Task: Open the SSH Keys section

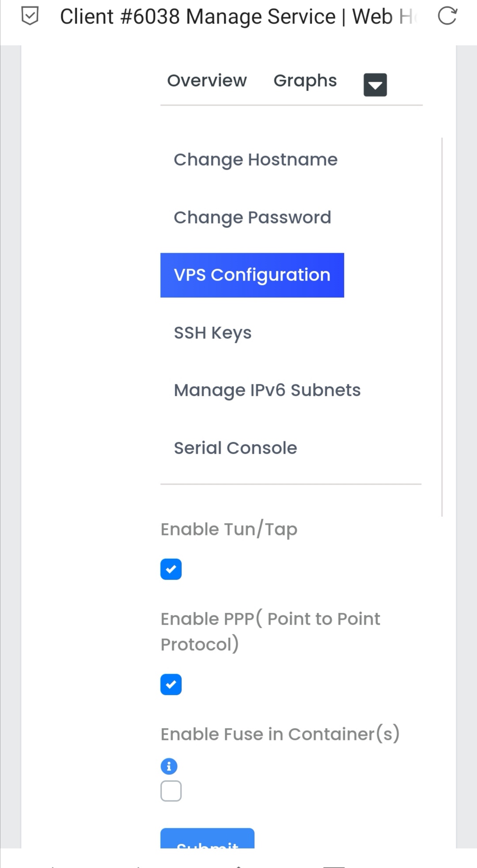Action: coord(212,333)
